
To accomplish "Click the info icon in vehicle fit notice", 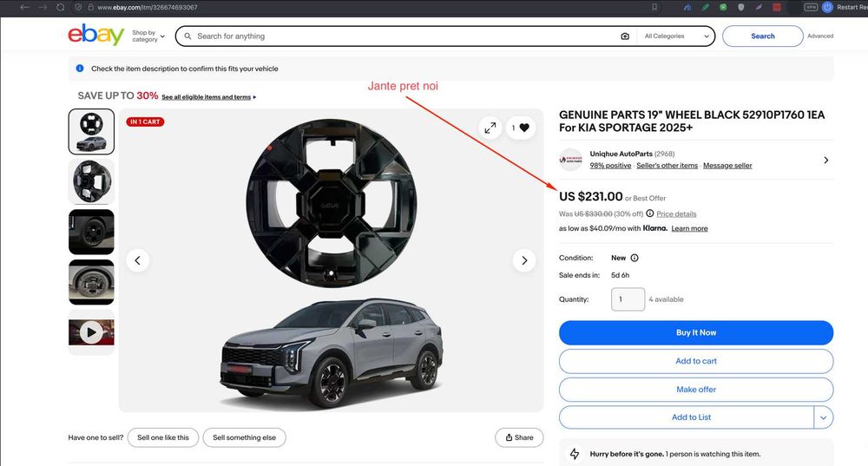I will tap(80, 68).
